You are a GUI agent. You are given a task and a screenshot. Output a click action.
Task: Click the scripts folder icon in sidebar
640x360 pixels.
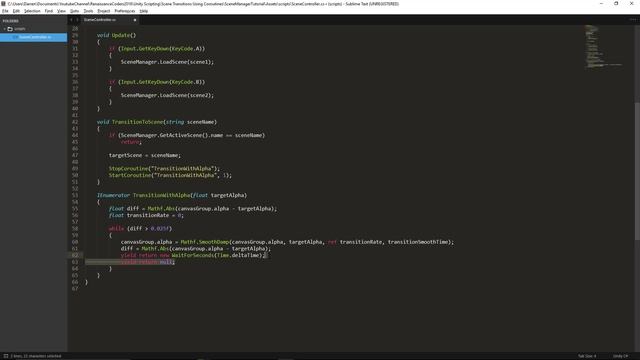point(10,29)
